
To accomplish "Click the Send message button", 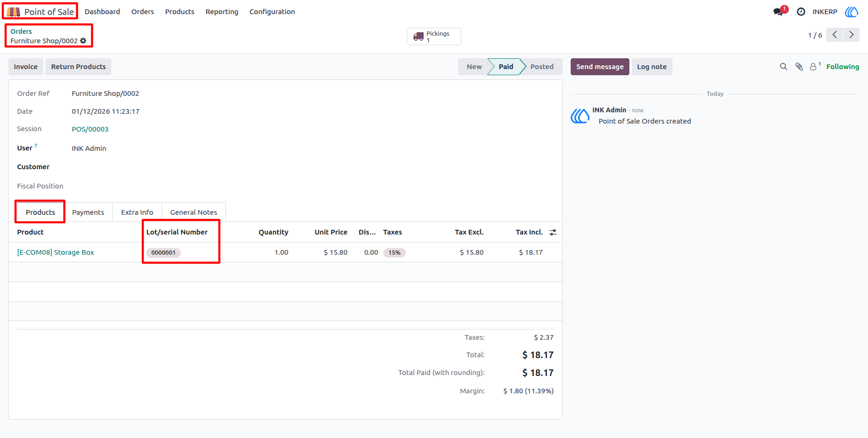I will tap(600, 67).
